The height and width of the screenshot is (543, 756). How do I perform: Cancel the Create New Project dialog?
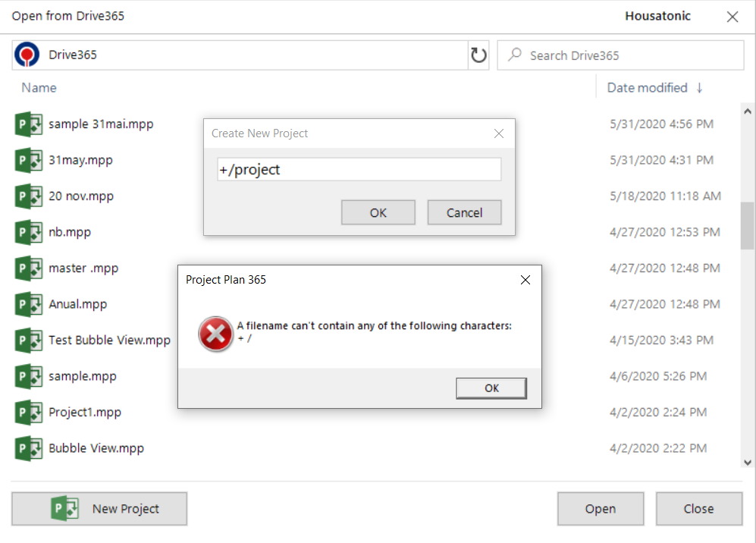[x=464, y=212]
